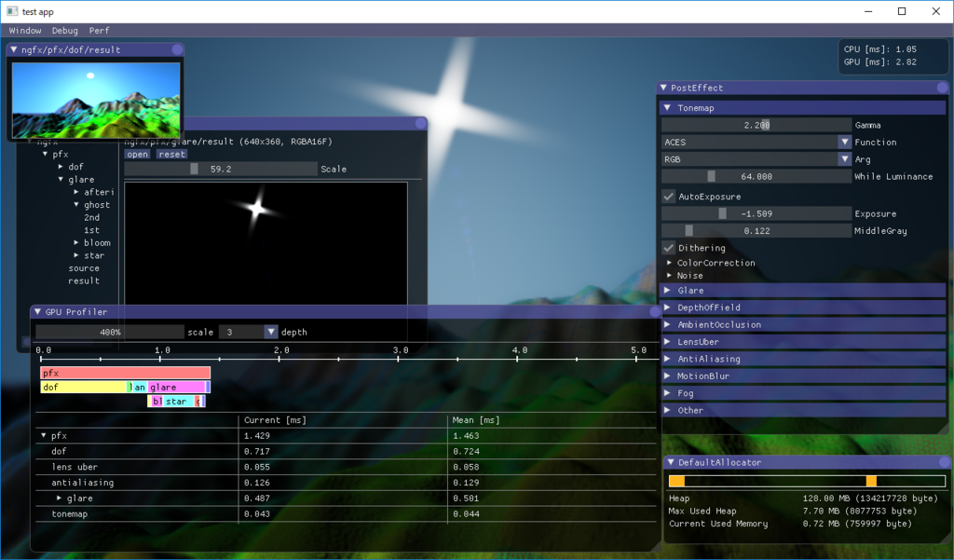The width and height of the screenshot is (954, 560).
Task: Expand the Fog section
Action: click(802, 392)
